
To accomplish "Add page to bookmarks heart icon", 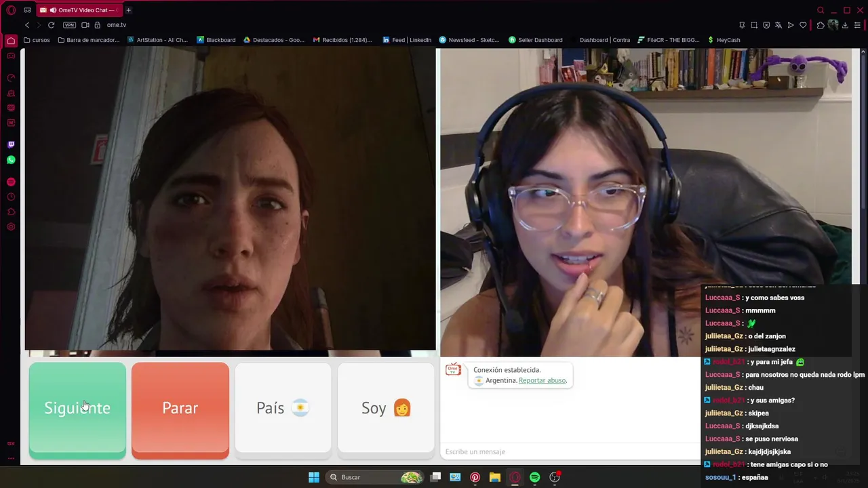I will [803, 25].
